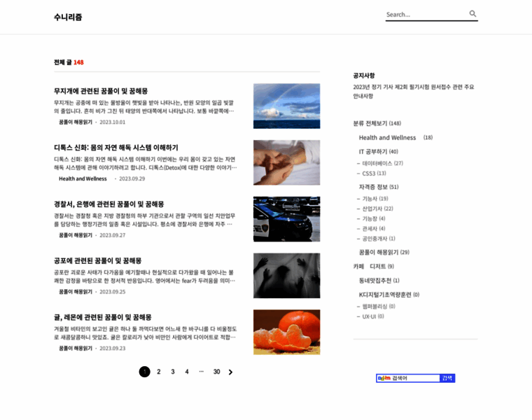Open 카페 디저트 (9) category
Screen dimensions: 532x420
374,266
